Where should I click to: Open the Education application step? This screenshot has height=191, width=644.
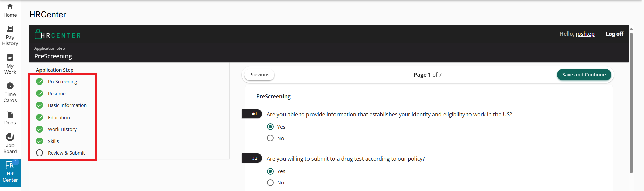click(x=59, y=118)
